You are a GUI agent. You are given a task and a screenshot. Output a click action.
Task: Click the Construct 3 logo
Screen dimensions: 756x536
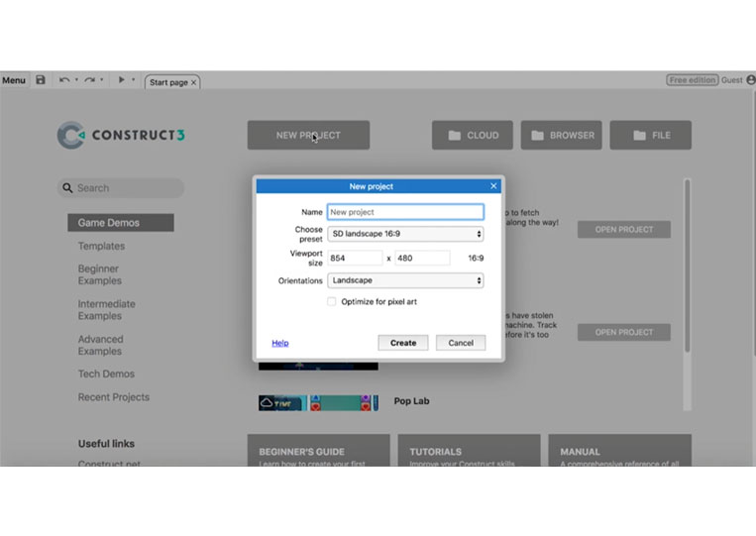(121, 135)
